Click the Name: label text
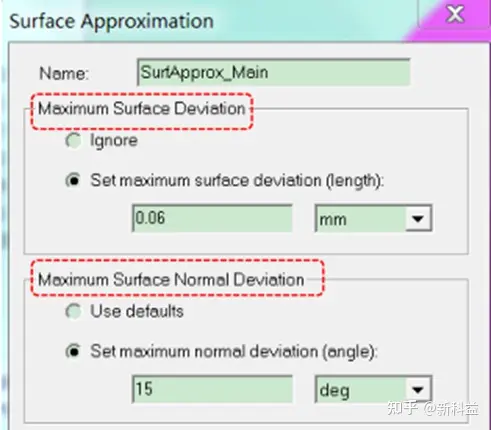 pyautogui.click(x=64, y=73)
